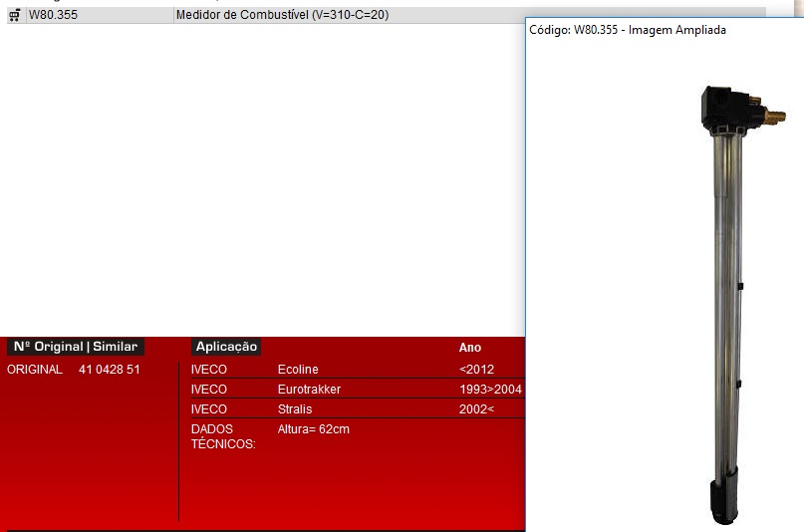Viewport: 804px width, 532px height.
Task: Click the 1993>2004 year range
Action: [490, 390]
